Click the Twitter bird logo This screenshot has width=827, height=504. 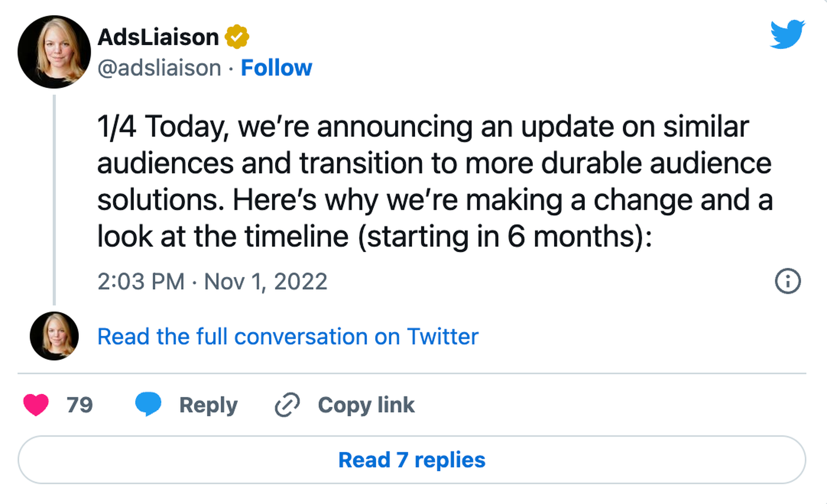pyautogui.click(x=787, y=34)
